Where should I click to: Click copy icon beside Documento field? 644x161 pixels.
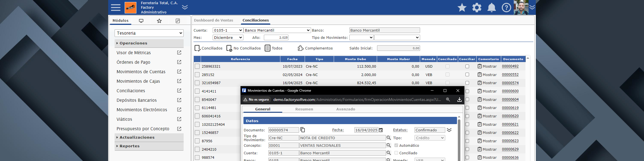[x=302, y=130]
